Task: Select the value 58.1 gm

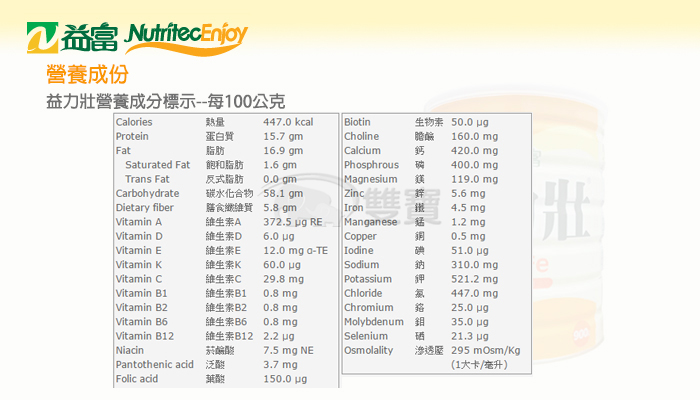Action: (x=283, y=193)
